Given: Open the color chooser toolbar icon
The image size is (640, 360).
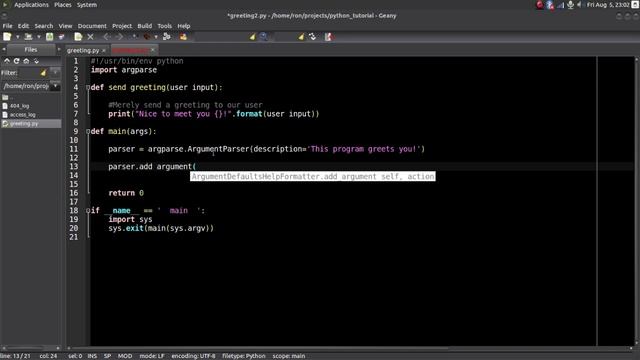Looking at the screenshot, I should click(x=183, y=37).
